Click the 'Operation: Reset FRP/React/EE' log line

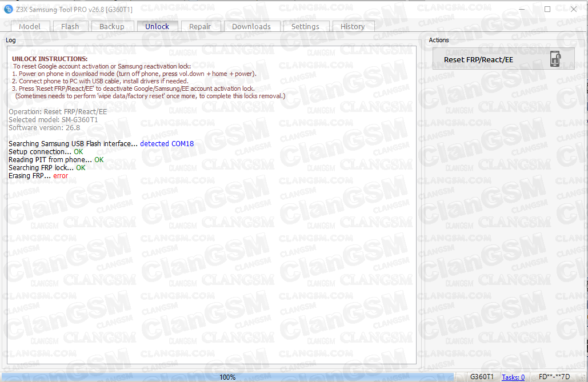click(x=58, y=112)
